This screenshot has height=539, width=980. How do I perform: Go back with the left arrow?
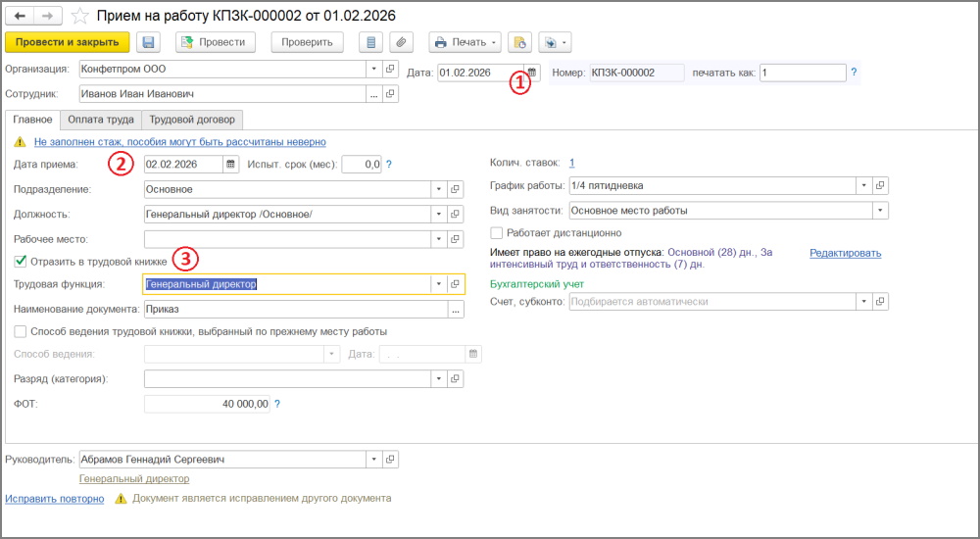[20, 16]
